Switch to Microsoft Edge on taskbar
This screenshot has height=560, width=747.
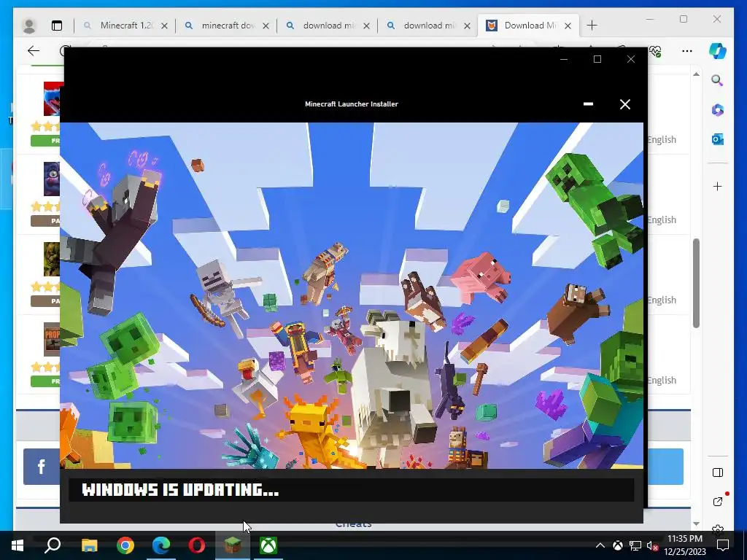coord(161,545)
